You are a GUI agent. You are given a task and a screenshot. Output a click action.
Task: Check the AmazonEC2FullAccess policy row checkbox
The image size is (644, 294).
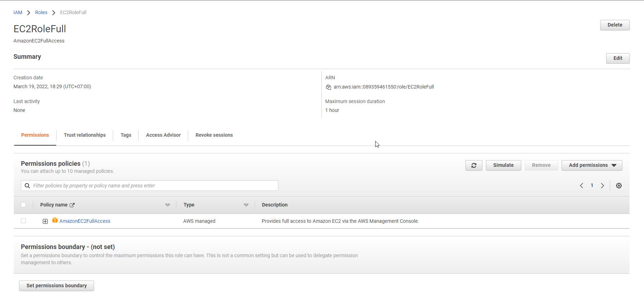(23, 221)
